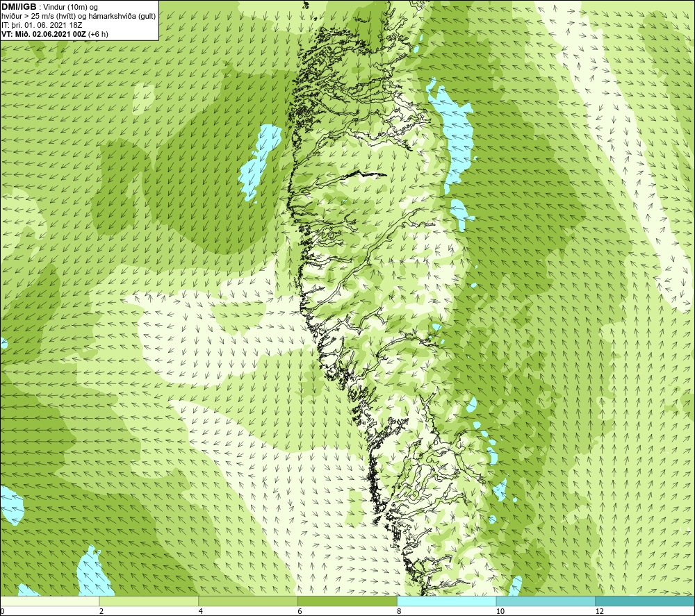The width and height of the screenshot is (695, 616).
Task: Click the 0–2 m/s palest legend swatch
Action: click(x=49, y=601)
